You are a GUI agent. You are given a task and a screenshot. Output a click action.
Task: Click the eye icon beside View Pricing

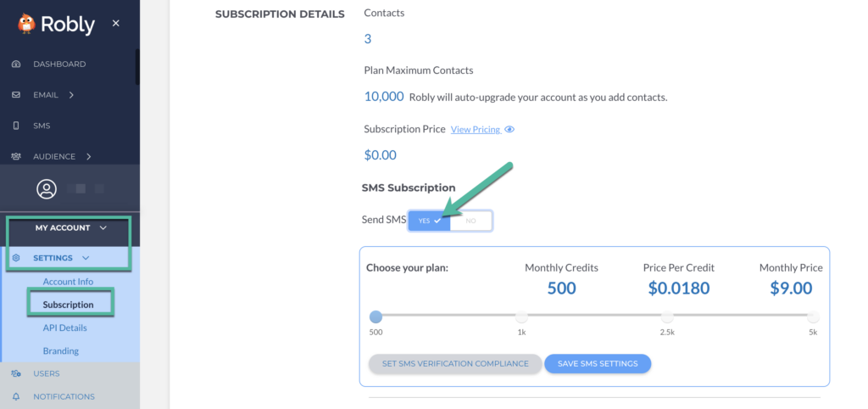509,130
